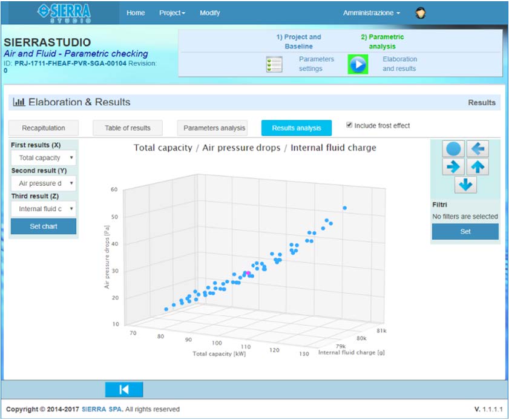Click the Parameters settings label

click(x=316, y=64)
